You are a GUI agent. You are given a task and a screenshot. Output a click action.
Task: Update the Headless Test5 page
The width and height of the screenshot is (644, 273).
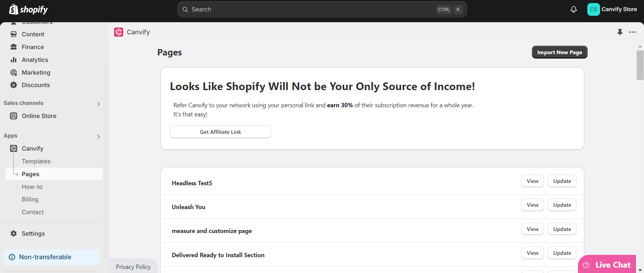[x=562, y=181]
